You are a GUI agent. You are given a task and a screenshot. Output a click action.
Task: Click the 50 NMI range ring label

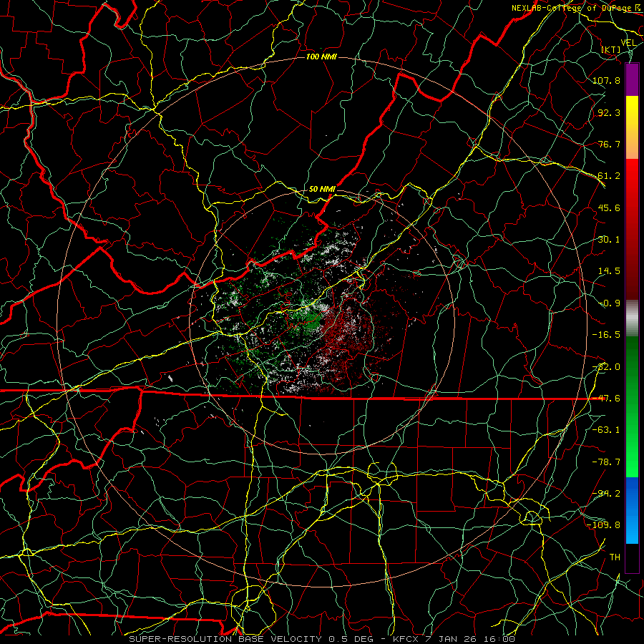point(322,189)
